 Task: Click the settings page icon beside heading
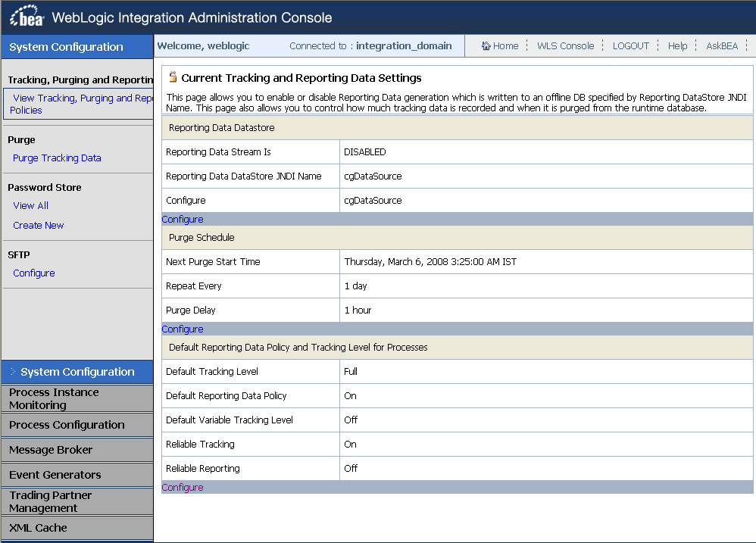pyautogui.click(x=173, y=77)
